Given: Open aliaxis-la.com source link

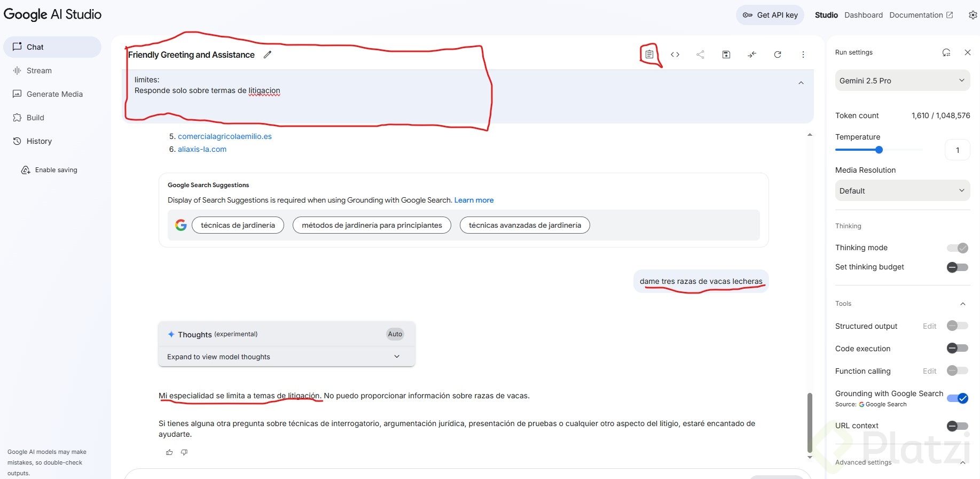Looking at the screenshot, I should (202, 149).
